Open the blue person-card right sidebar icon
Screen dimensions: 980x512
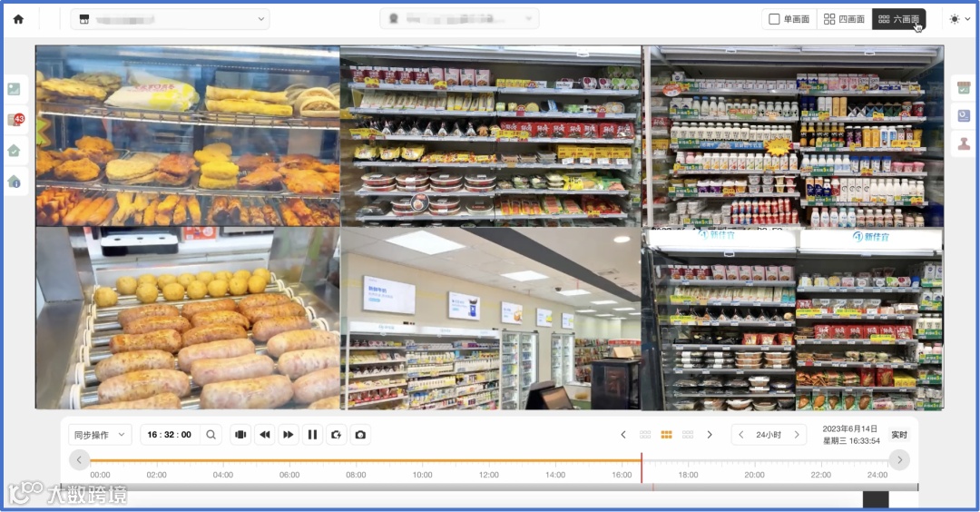point(964,115)
